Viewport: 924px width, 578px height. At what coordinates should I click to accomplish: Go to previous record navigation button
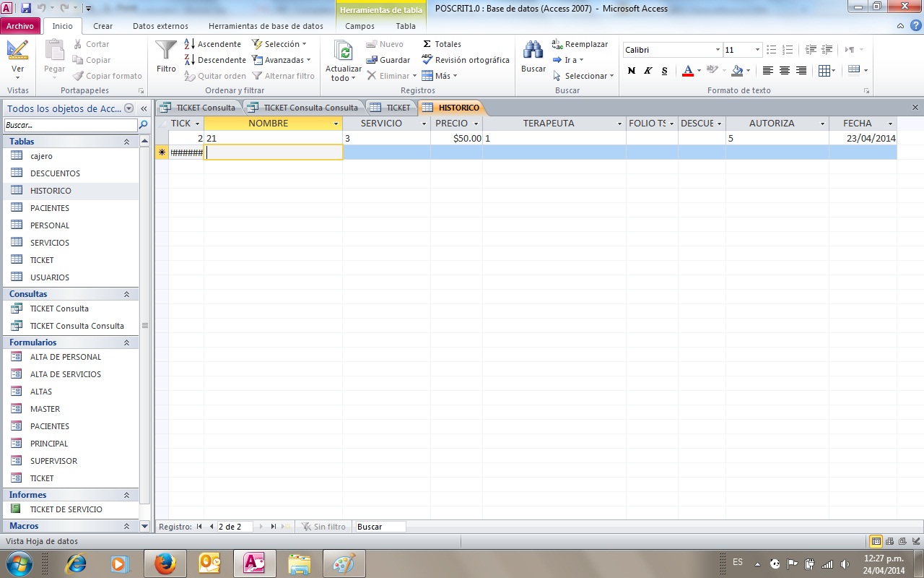pyautogui.click(x=212, y=527)
